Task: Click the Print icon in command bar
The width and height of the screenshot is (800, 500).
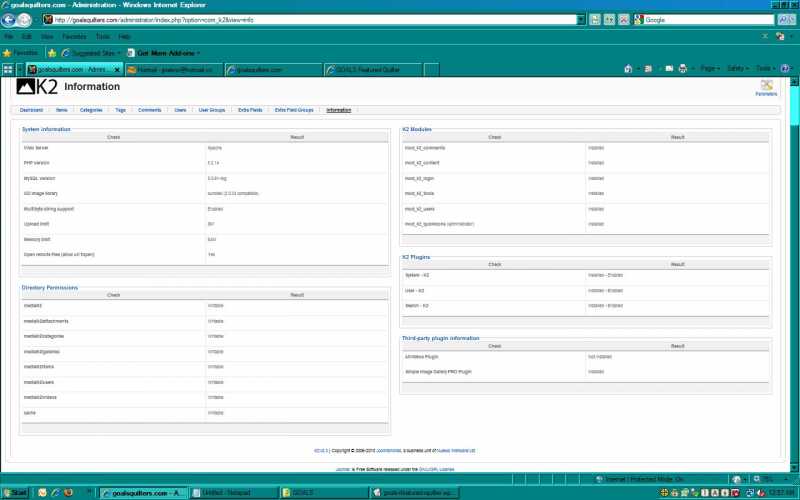Action: click(683, 69)
